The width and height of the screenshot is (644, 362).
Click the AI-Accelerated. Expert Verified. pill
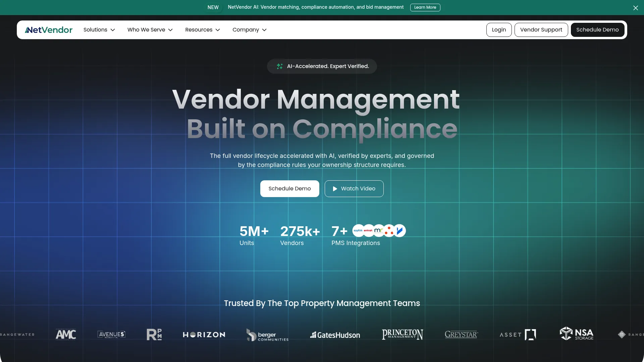pyautogui.click(x=322, y=66)
